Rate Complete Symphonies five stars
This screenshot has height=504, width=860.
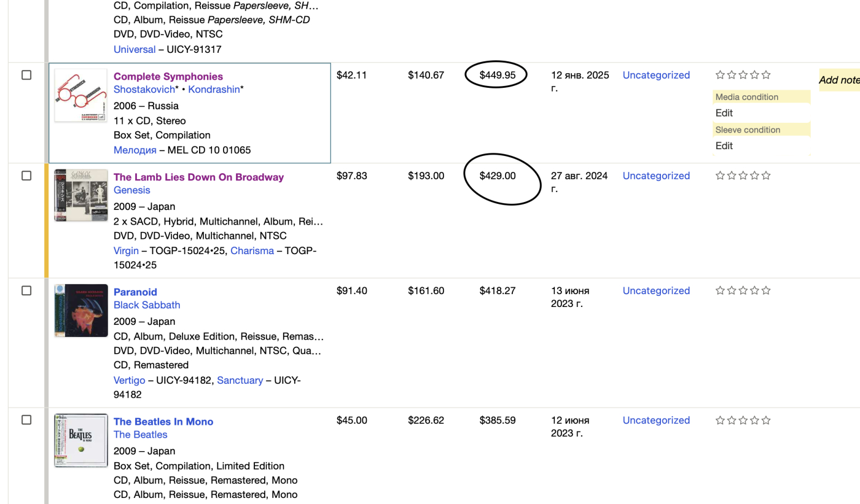766,75
